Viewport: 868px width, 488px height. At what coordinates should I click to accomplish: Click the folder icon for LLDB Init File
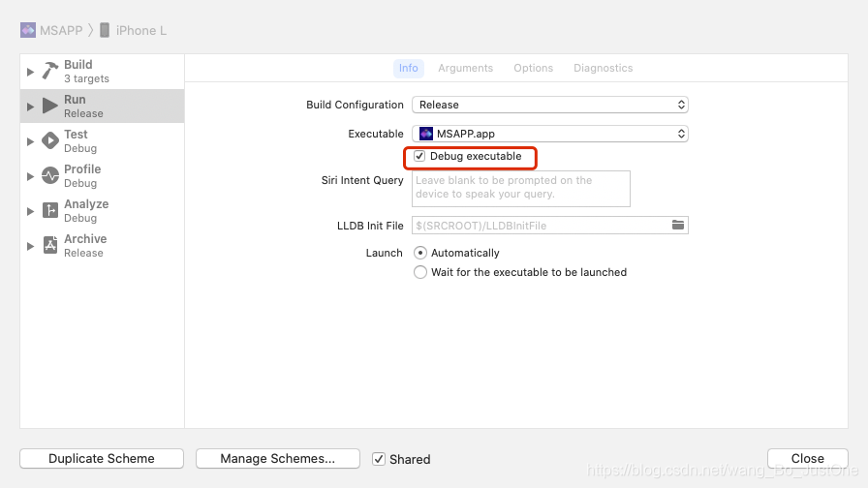[x=678, y=225]
